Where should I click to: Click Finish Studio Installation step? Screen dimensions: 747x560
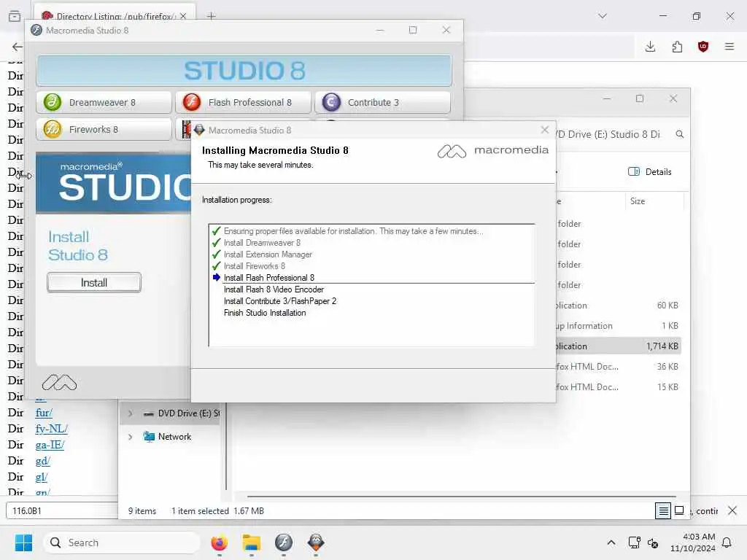(265, 313)
